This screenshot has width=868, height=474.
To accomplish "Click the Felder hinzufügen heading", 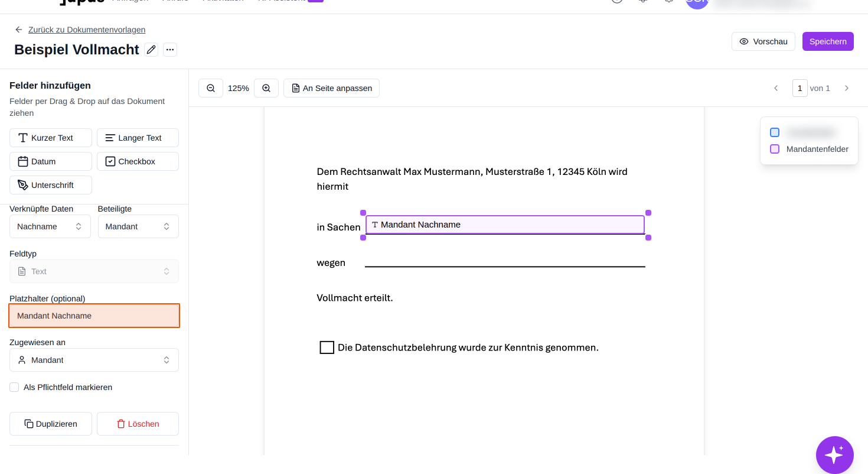I will pos(50,86).
